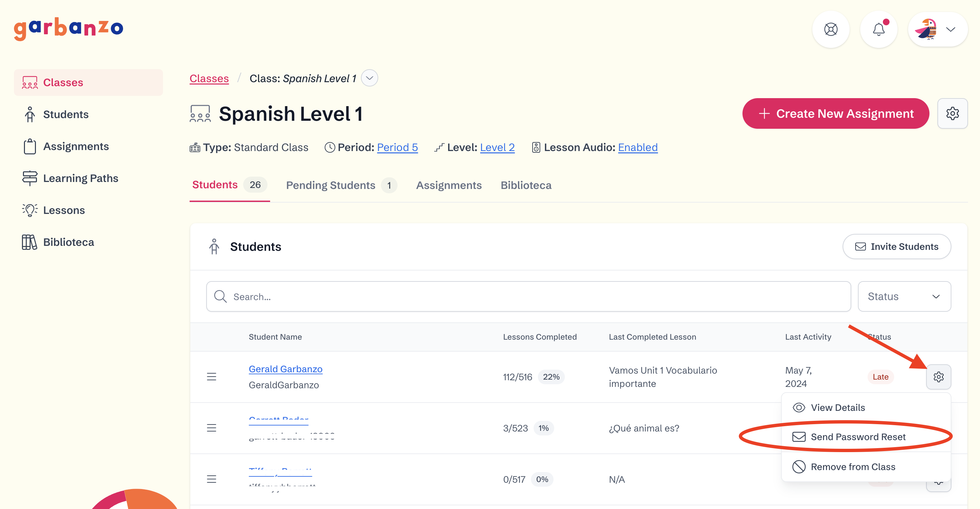Select Remove from Class option
Image resolution: width=980 pixels, height=509 pixels.
point(853,466)
